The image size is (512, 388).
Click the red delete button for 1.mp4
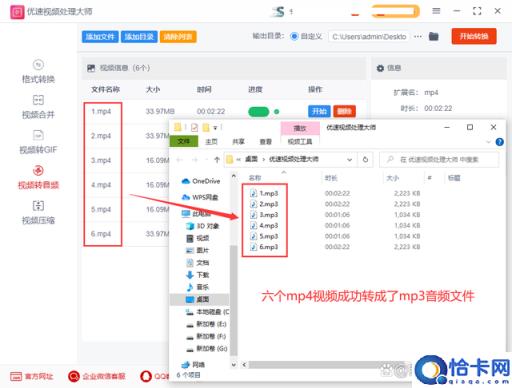coord(344,111)
